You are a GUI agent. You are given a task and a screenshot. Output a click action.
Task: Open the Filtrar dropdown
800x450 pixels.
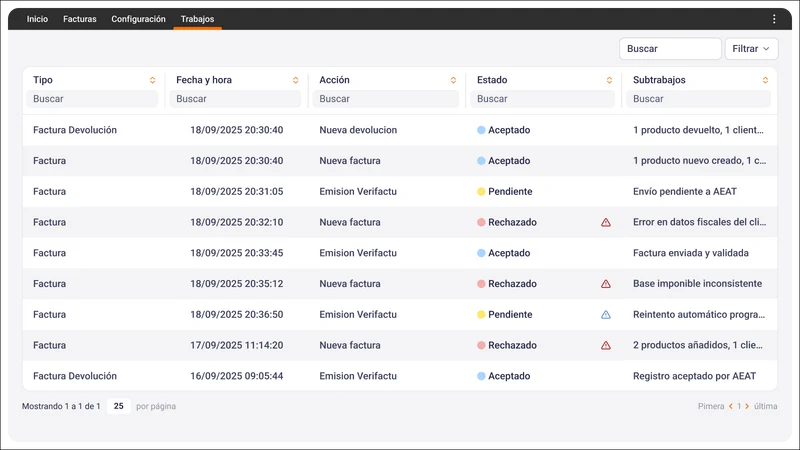[751, 48]
